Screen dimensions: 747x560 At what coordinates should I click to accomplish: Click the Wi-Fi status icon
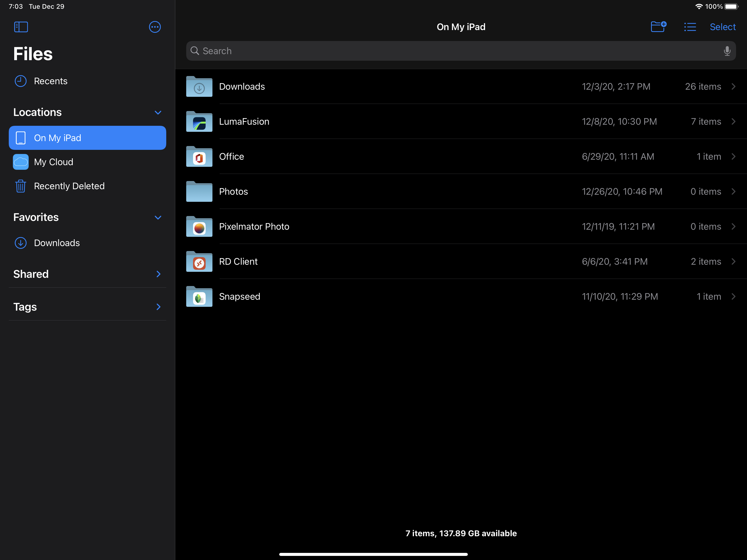(699, 6)
